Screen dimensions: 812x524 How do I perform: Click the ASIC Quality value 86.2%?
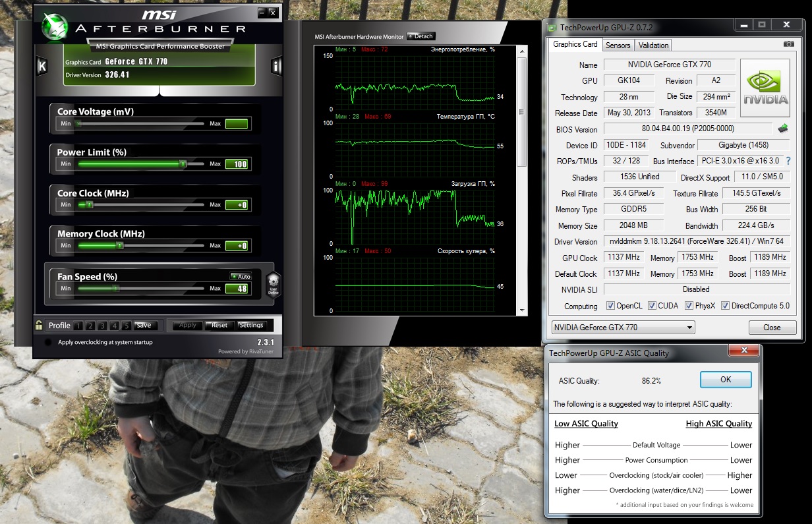pos(651,380)
